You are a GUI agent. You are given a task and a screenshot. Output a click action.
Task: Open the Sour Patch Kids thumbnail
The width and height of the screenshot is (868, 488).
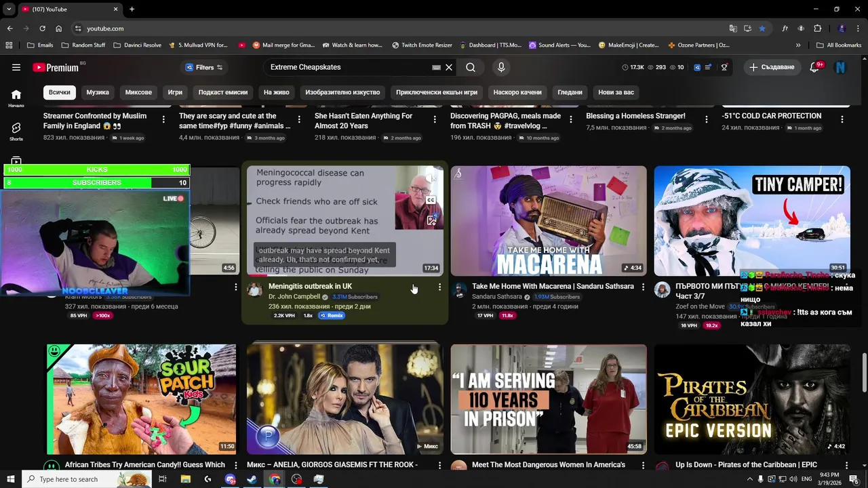(x=142, y=399)
